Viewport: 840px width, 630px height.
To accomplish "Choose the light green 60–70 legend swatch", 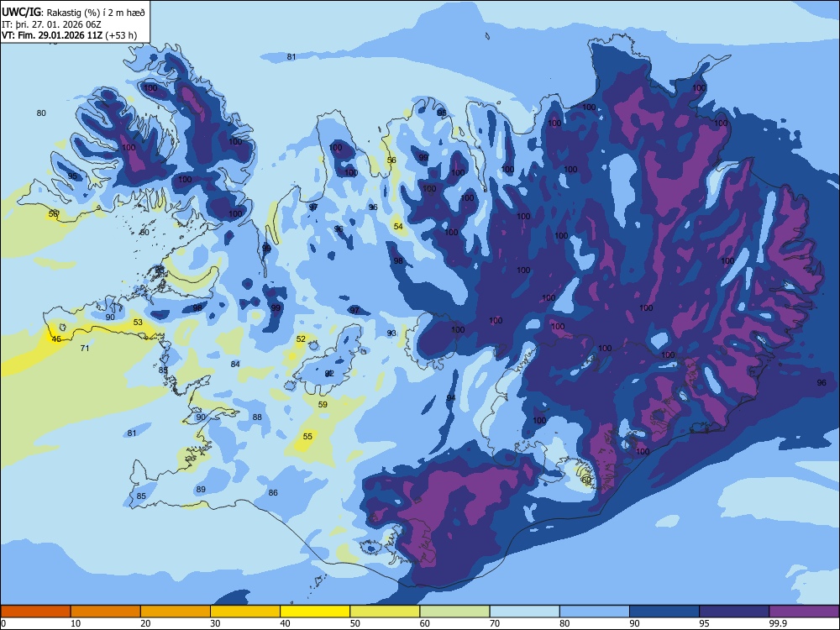I will pos(454,612).
